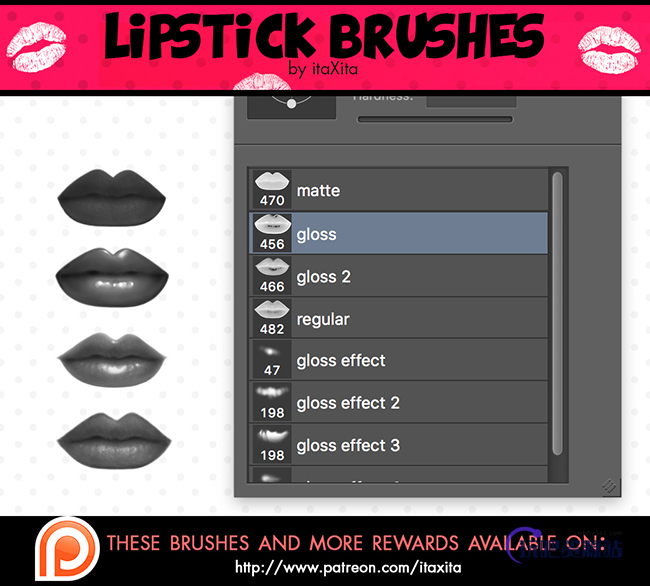Click the matte brush thumbnail numbered 470
The height and width of the screenshot is (586, 650).
point(272,189)
